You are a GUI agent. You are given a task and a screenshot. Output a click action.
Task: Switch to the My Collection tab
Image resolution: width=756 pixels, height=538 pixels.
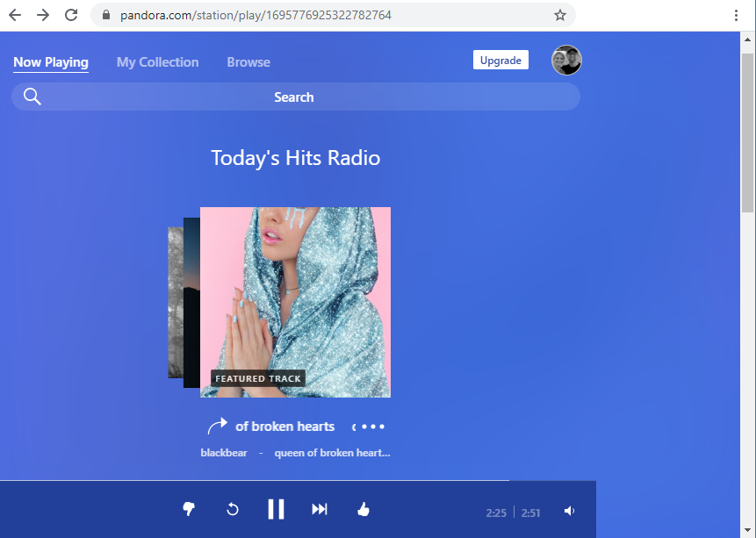pyautogui.click(x=157, y=62)
